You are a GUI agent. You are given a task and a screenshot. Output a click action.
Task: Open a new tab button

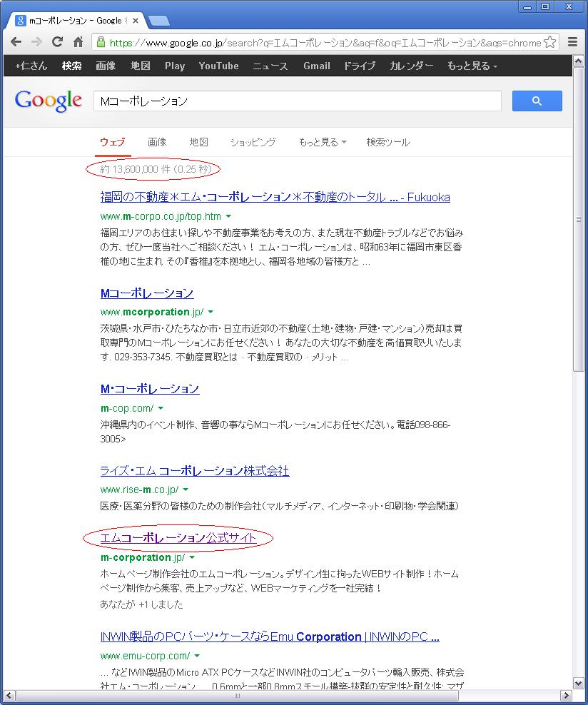(x=158, y=20)
